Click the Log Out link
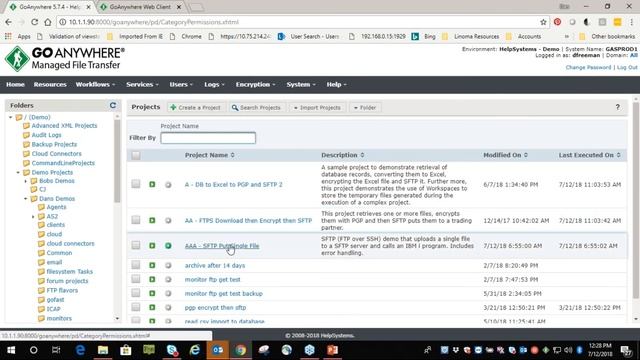 [627, 67]
